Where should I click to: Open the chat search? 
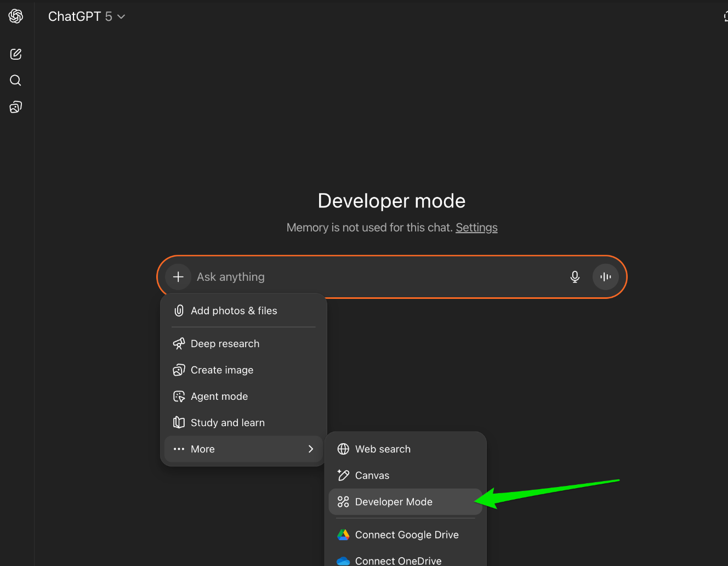click(x=15, y=80)
